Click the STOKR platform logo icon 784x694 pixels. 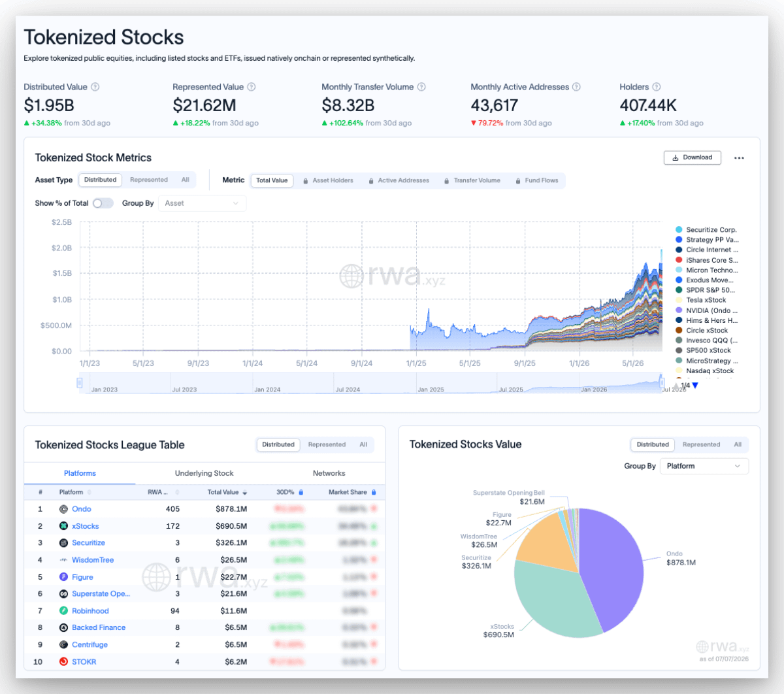tap(63, 662)
